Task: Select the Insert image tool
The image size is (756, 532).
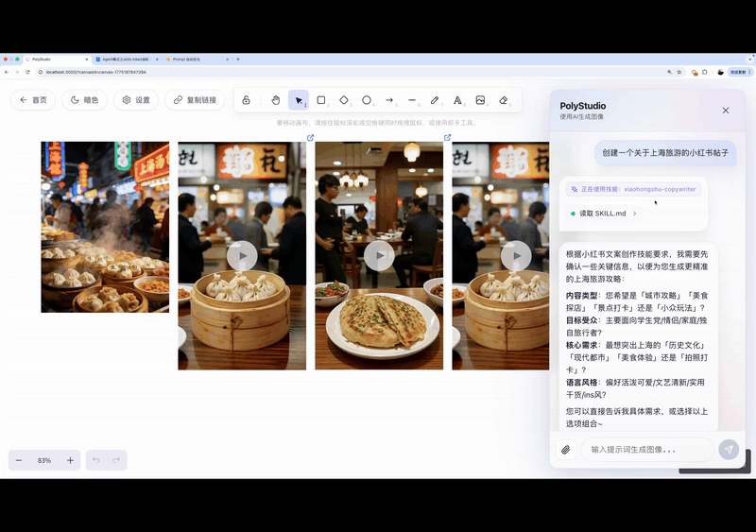Action: [480, 100]
